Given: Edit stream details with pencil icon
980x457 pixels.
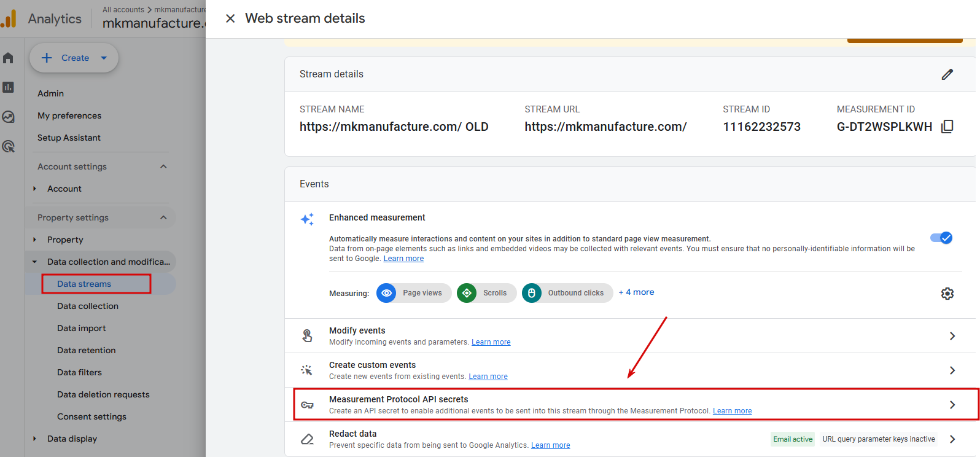Looking at the screenshot, I should 947,74.
